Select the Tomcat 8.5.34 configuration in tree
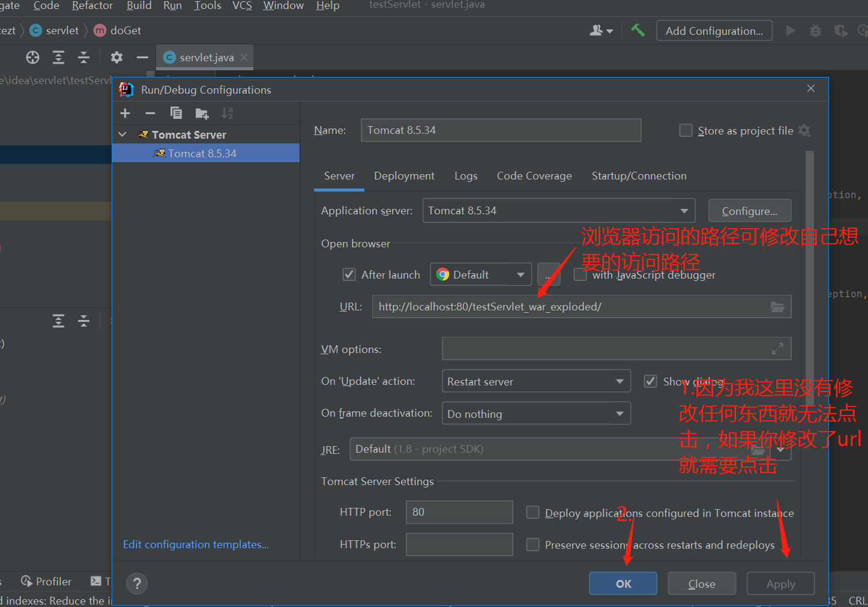This screenshot has height=607, width=868. (x=205, y=153)
